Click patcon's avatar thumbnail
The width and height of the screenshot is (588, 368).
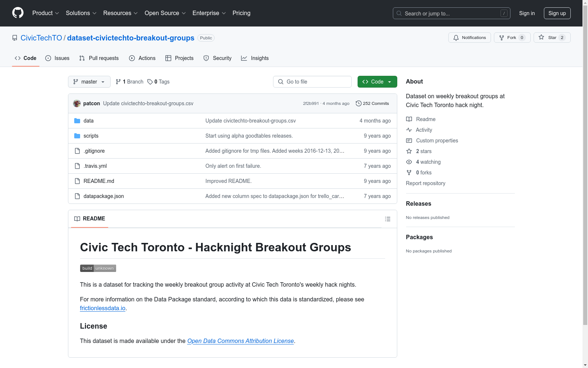tap(77, 103)
